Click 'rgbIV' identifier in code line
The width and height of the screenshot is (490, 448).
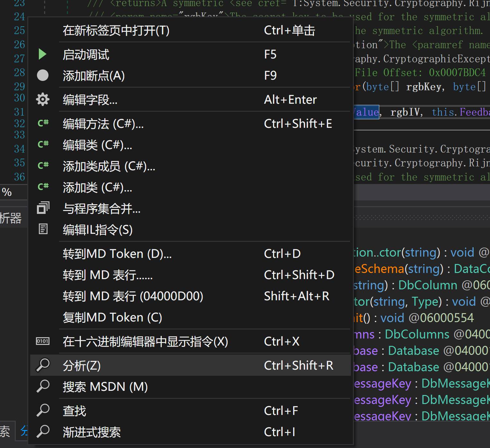[405, 112]
